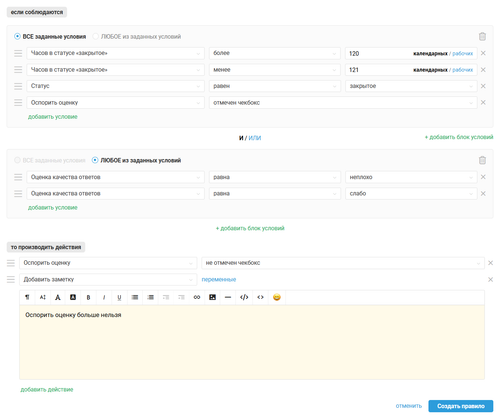
Task: Toggle bold formatting in note editor
Action: [x=88, y=297]
